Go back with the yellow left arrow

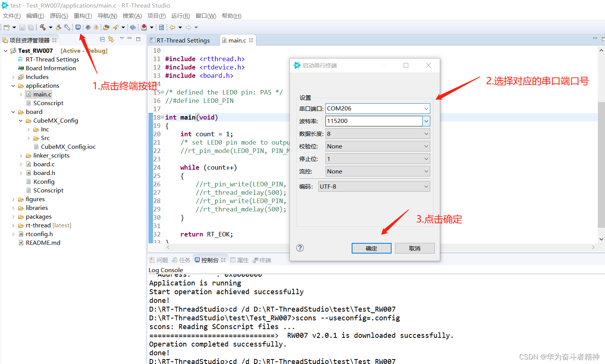[172, 27]
